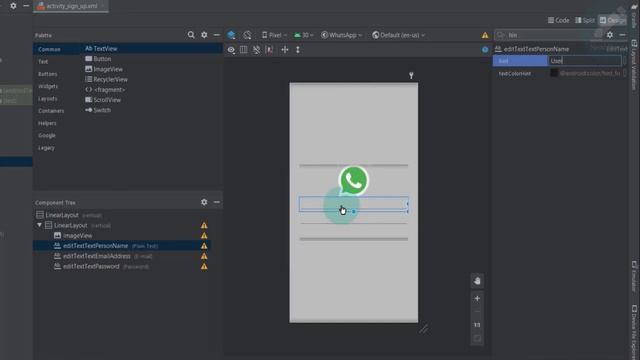Image resolution: width=640 pixels, height=360 pixels.
Task: Open the design surface layers icon
Action: pos(231,35)
